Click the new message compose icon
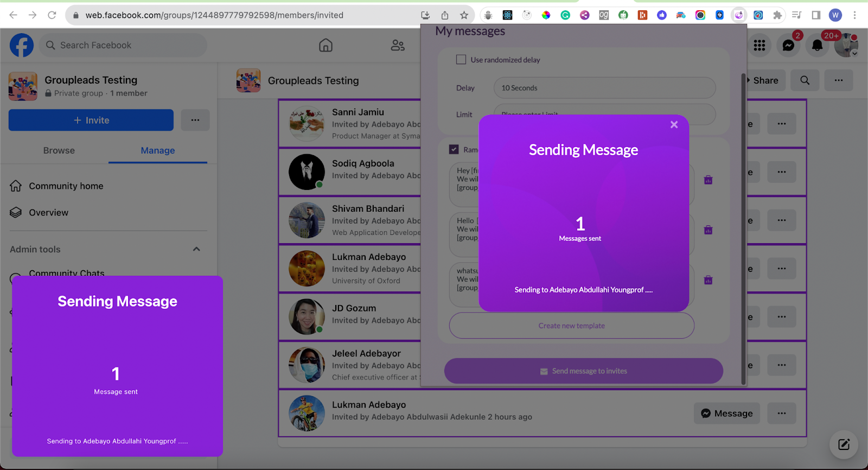Viewport: 868px width, 470px height. point(844,444)
